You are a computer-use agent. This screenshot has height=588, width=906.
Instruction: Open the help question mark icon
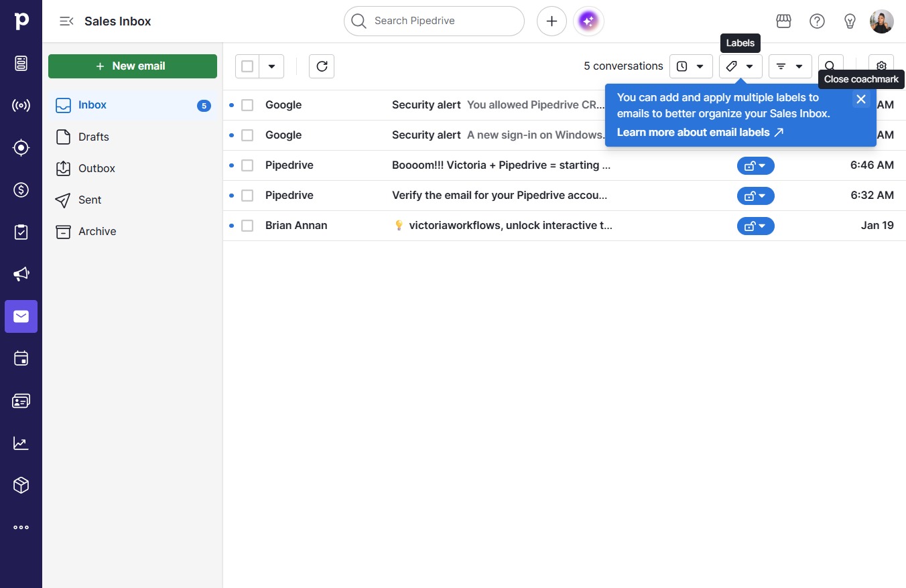817,21
